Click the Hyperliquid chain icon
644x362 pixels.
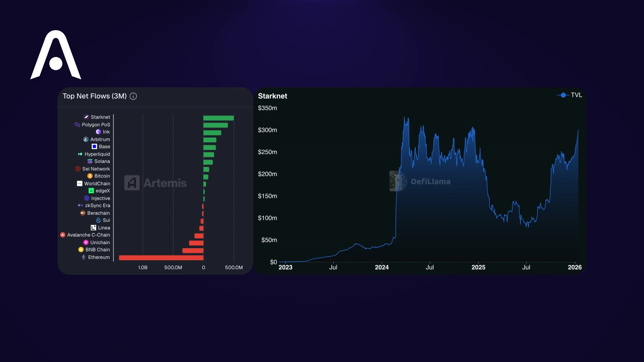[x=80, y=154]
